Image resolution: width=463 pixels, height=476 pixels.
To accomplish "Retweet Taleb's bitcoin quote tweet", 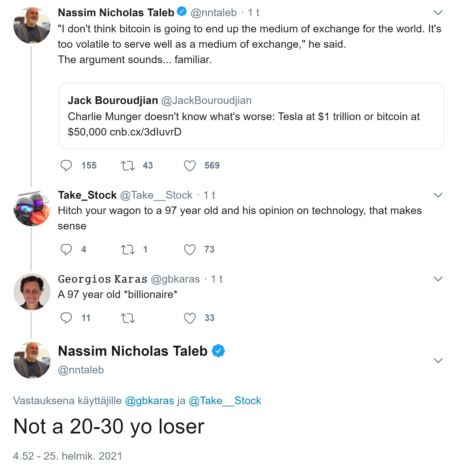I will click(x=128, y=166).
